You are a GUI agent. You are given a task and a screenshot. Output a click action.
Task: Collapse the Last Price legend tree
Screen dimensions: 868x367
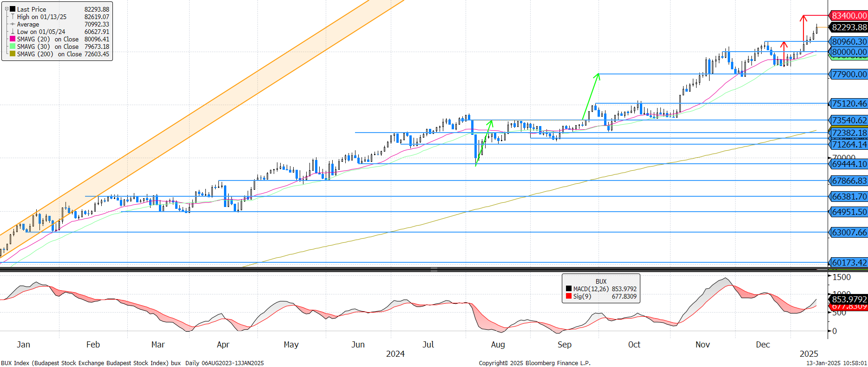[x=7, y=9]
